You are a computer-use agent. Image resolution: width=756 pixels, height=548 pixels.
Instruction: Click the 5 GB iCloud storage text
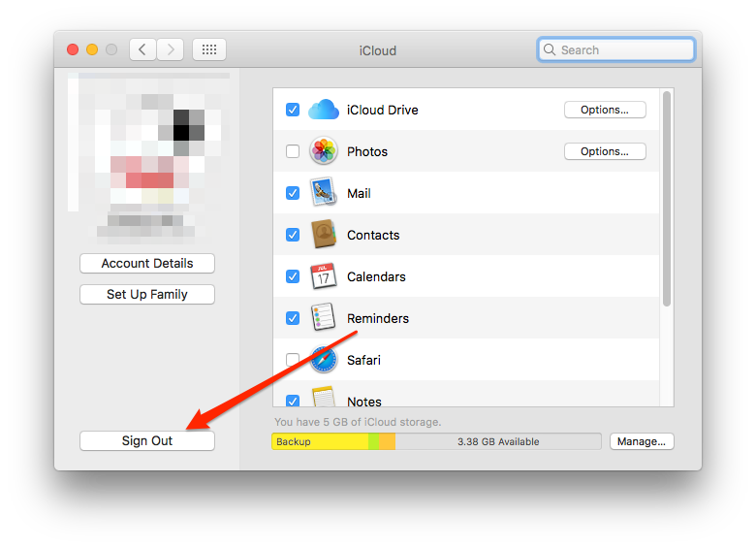tap(358, 422)
